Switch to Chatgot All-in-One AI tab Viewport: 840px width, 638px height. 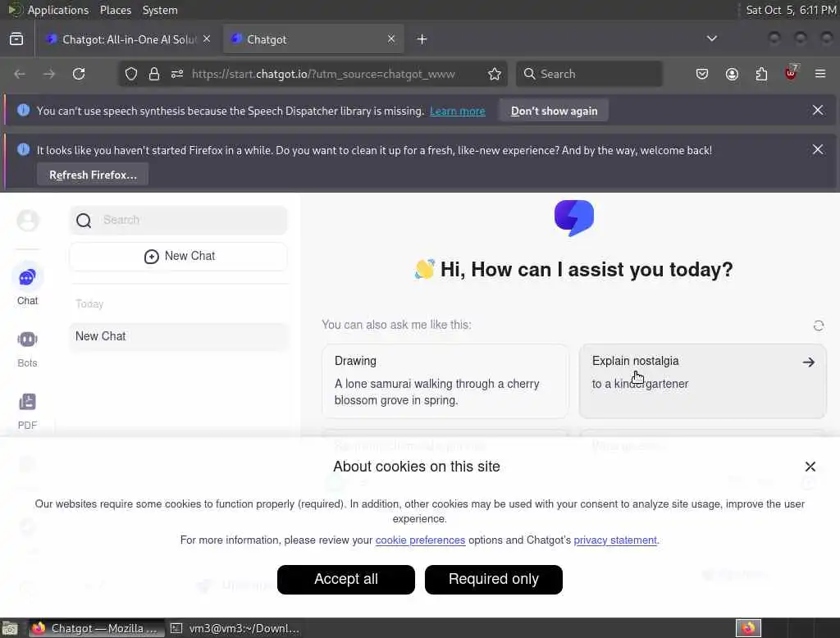tap(129, 39)
